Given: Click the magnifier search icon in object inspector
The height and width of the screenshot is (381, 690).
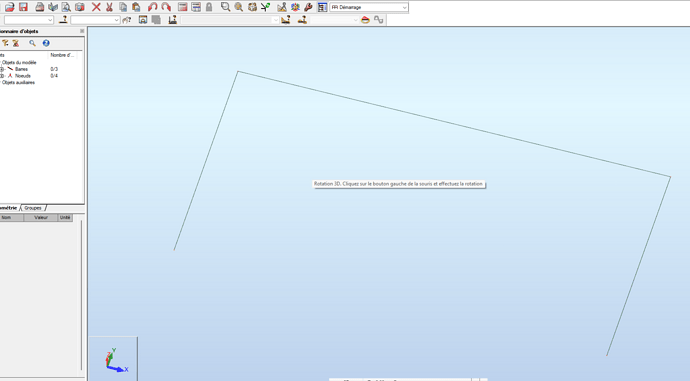Looking at the screenshot, I should click(32, 43).
